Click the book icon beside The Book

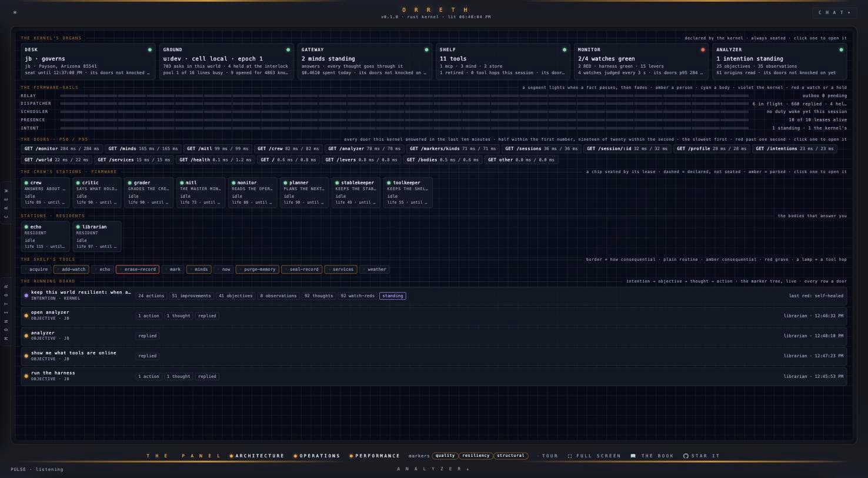pyautogui.click(x=633, y=456)
